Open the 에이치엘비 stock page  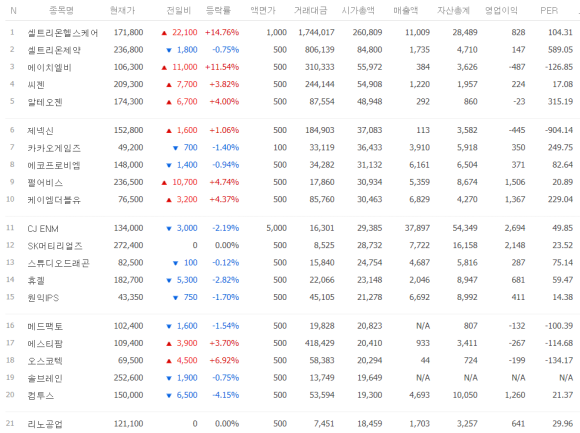pyautogui.click(x=50, y=67)
